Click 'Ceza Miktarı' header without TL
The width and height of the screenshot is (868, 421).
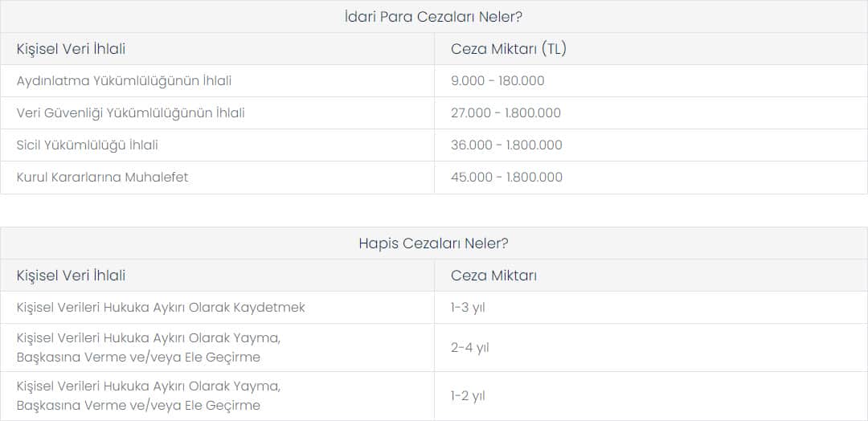pyautogui.click(x=493, y=276)
